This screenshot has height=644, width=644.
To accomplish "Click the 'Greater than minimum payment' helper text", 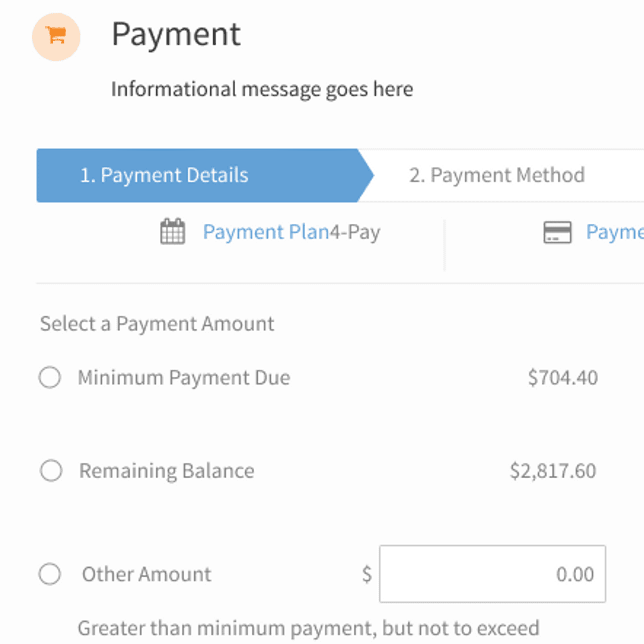I will point(308,628).
